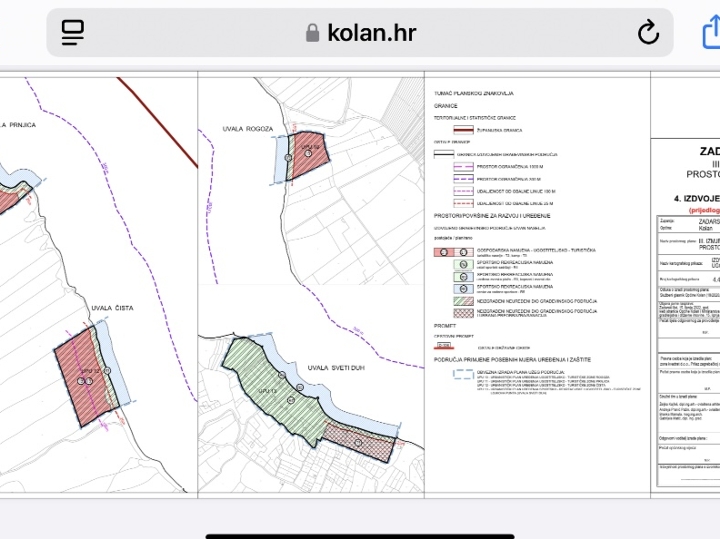Reload the page with the refresh arrow
This screenshot has height=539, width=720.
tap(648, 32)
